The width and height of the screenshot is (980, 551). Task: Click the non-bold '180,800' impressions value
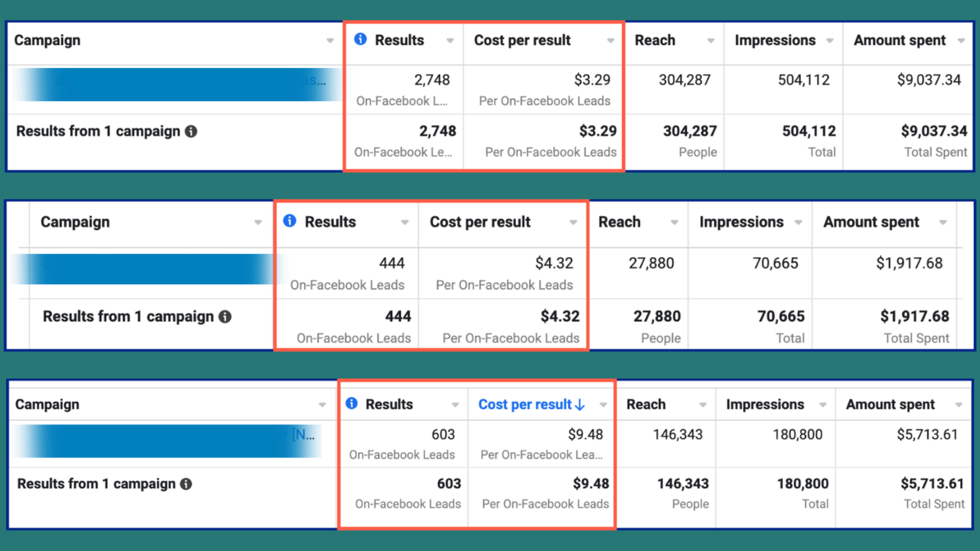tap(798, 435)
